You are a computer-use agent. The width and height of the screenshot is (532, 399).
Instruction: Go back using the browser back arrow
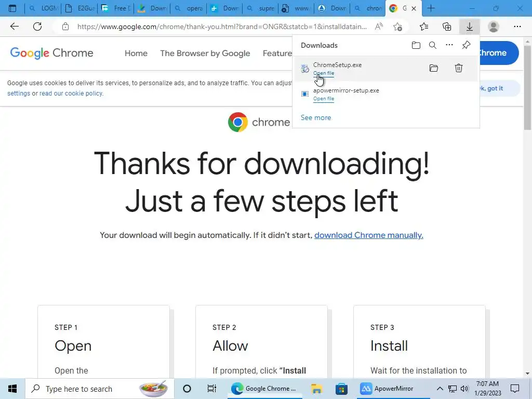(x=14, y=26)
